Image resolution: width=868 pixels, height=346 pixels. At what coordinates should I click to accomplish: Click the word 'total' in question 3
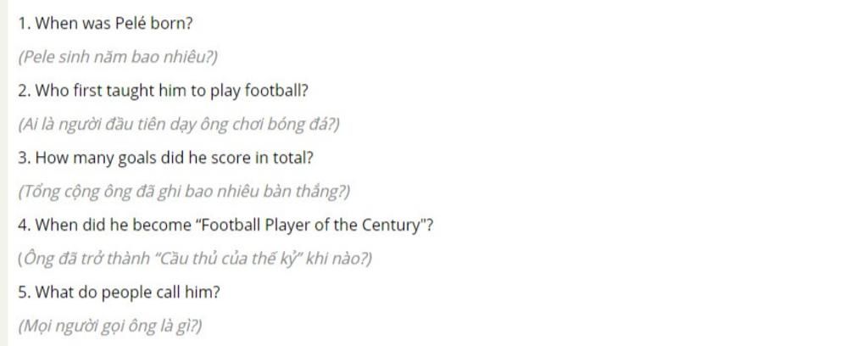[x=288, y=159]
